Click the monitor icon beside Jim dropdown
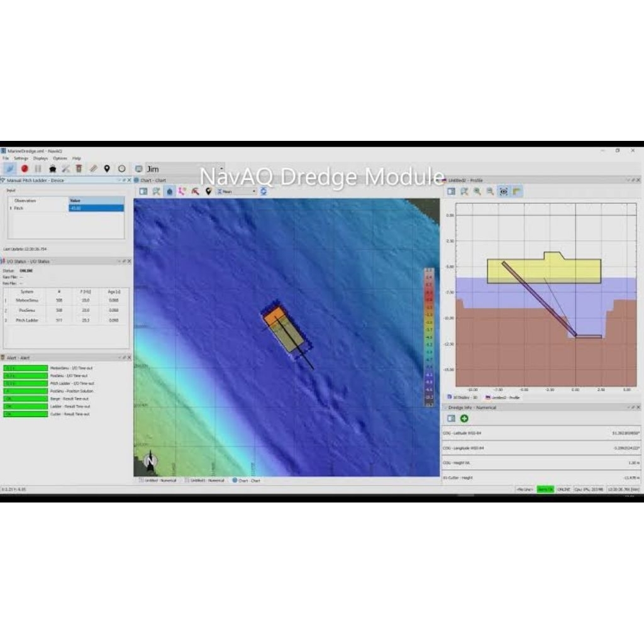The image size is (644, 644). click(139, 169)
